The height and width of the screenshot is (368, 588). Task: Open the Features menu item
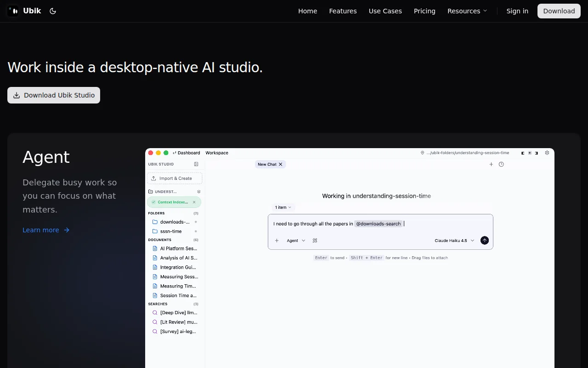[343, 11]
